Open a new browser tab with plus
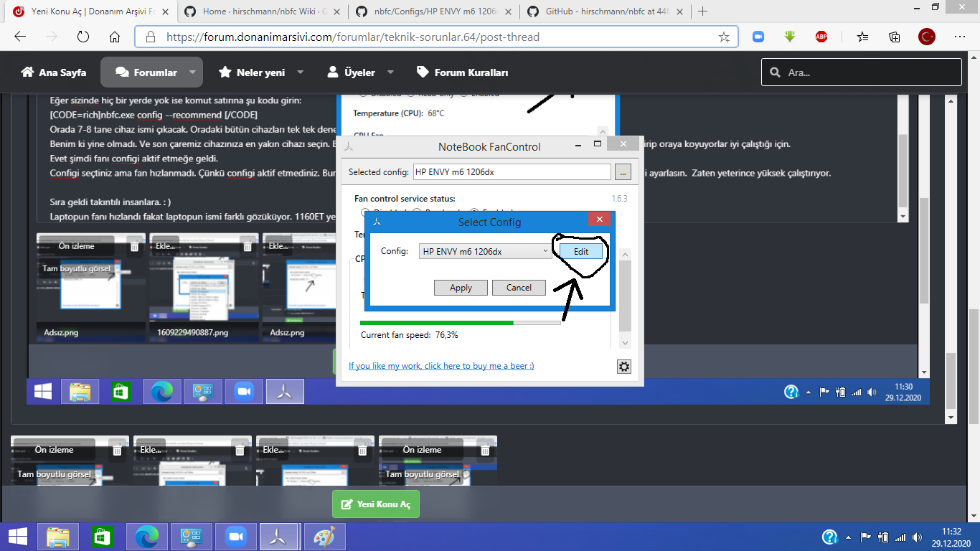 [x=702, y=11]
